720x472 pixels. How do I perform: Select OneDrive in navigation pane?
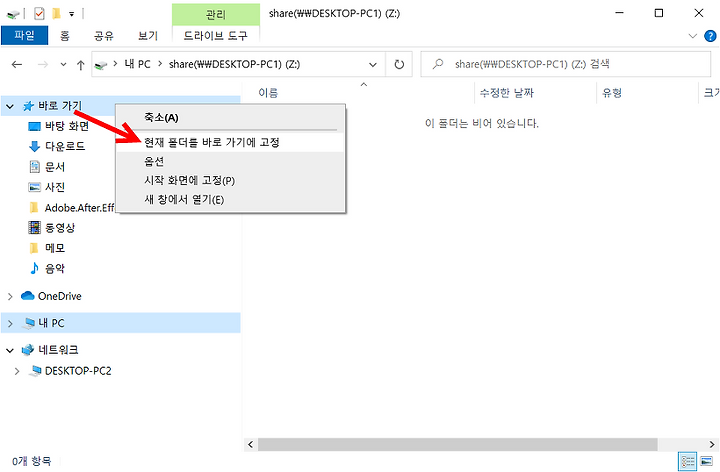[x=60, y=296]
